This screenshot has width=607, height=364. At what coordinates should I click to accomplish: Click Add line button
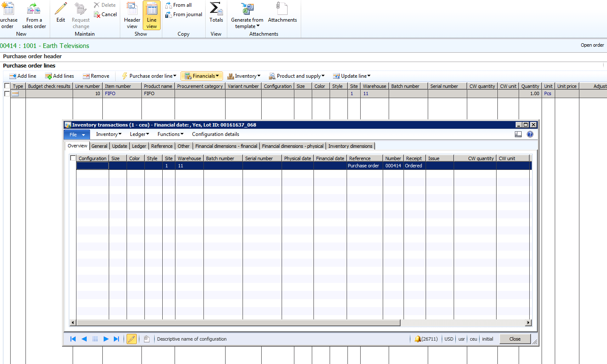click(x=23, y=76)
